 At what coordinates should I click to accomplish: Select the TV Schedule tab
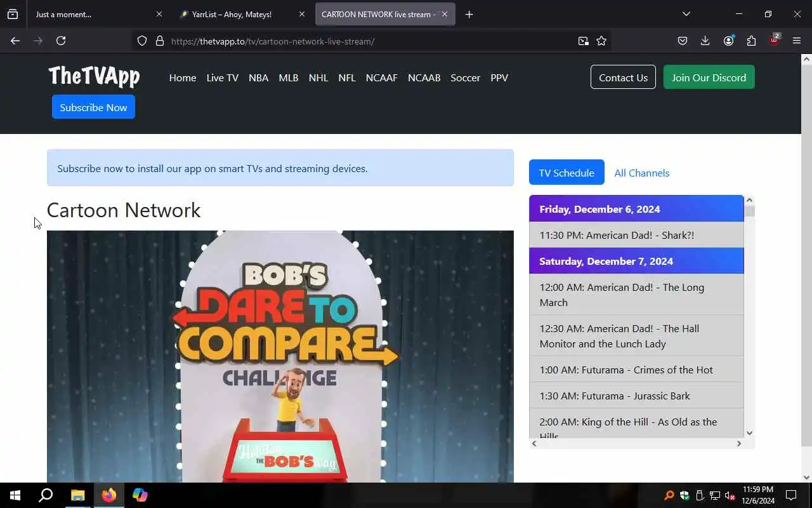coord(566,172)
